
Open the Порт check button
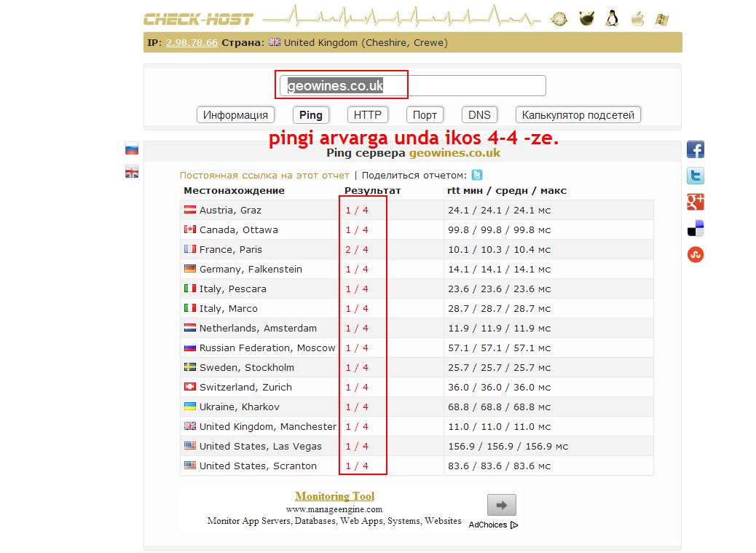point(425,114)
